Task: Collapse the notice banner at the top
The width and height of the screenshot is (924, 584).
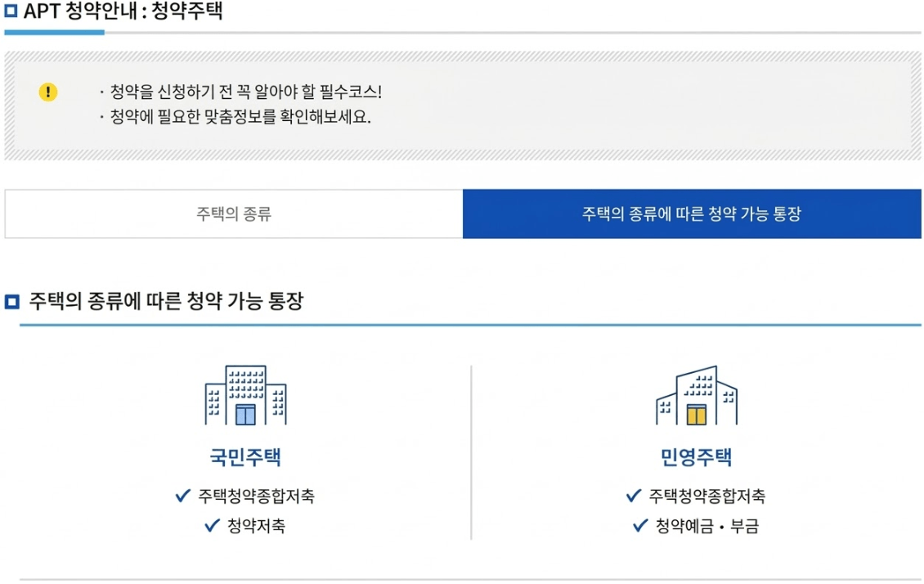Action: tap(462, 106)
